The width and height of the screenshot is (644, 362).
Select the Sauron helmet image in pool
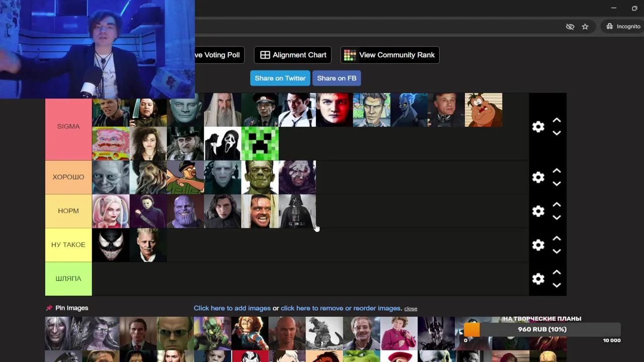[436, 333]
